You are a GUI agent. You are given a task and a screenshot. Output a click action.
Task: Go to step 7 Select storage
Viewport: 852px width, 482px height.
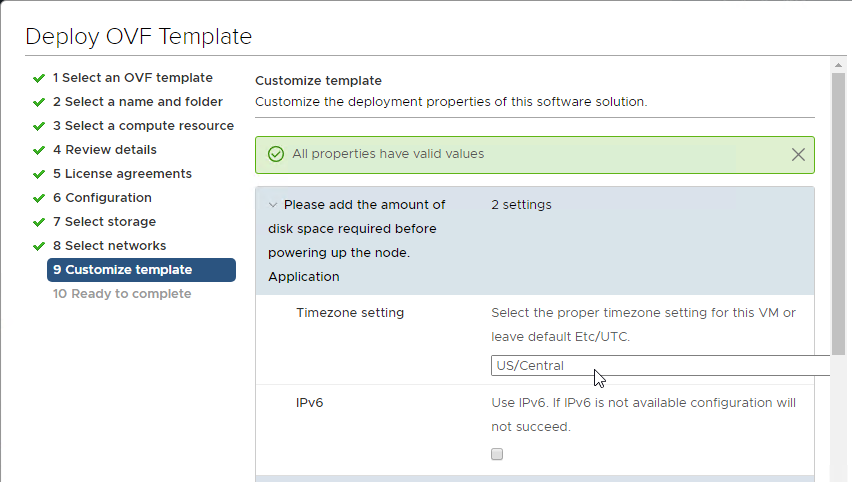pos(104,222)
